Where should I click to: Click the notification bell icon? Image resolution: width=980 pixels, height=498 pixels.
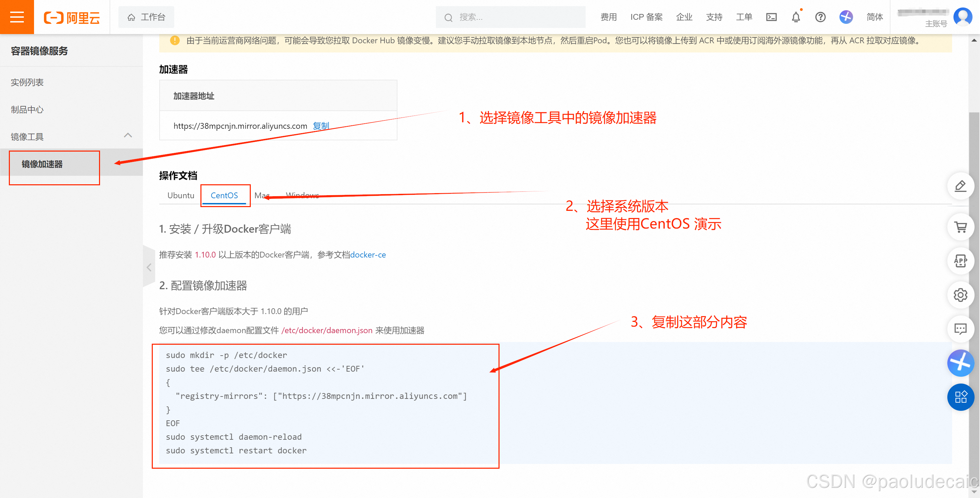[x=796, y=17]
